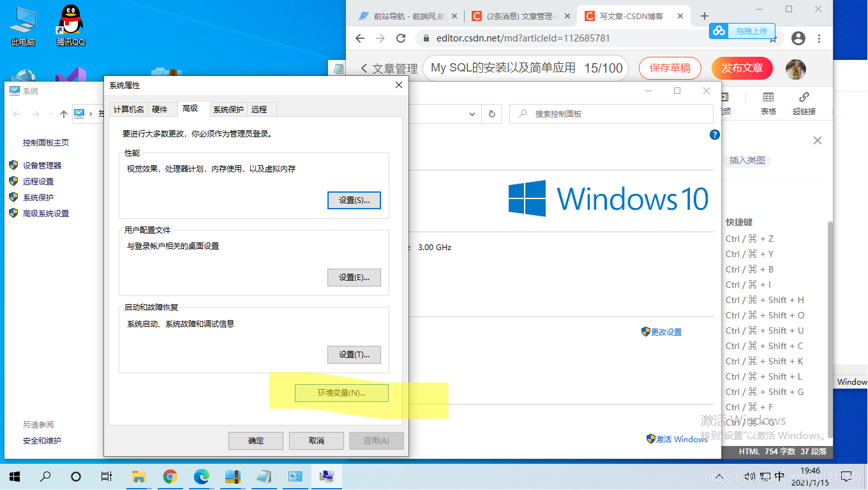
Task: Switch to the 硬件 tab
Action: [x=160, y=110]
